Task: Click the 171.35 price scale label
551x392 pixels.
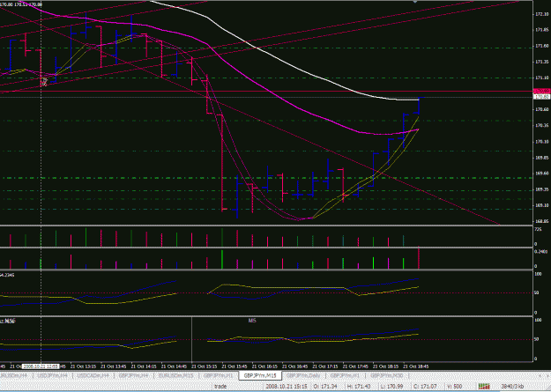Action: [541, 62]
